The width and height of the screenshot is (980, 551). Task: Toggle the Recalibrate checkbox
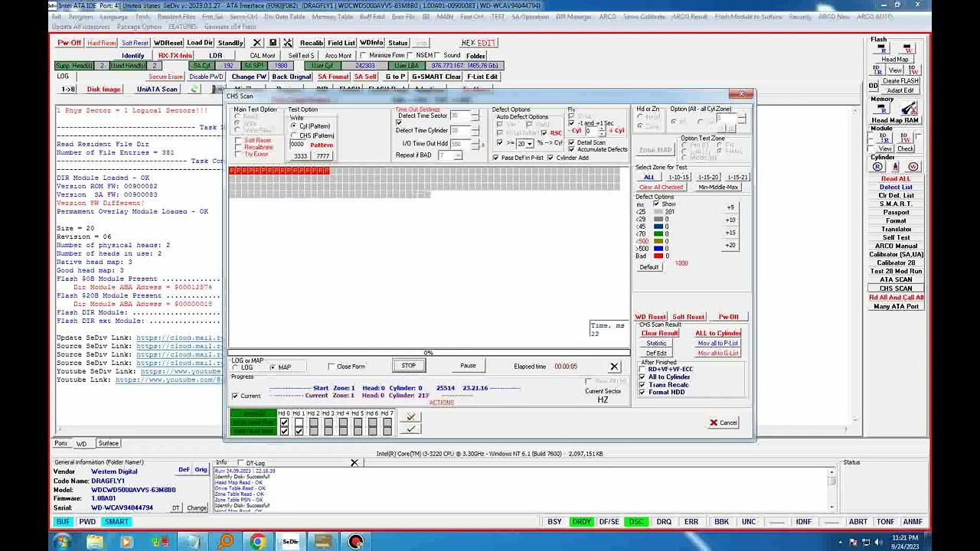pyautogui.click(x=239, y=148)
